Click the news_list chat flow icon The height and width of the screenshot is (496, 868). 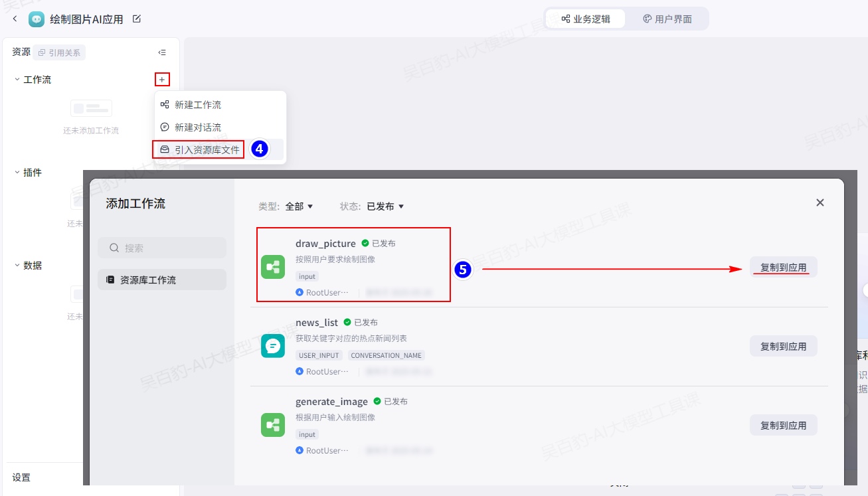pyautogui.click(x=273, y=346)
